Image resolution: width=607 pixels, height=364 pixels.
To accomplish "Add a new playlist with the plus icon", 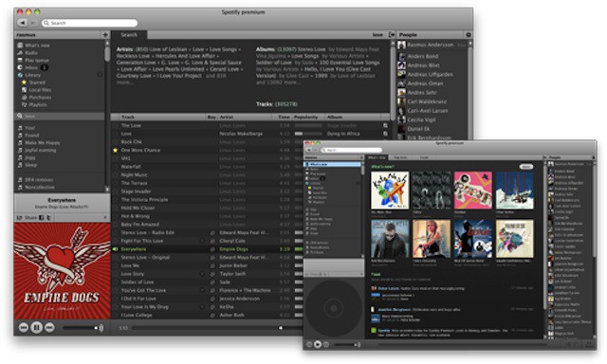I will [x=105, y=35].
